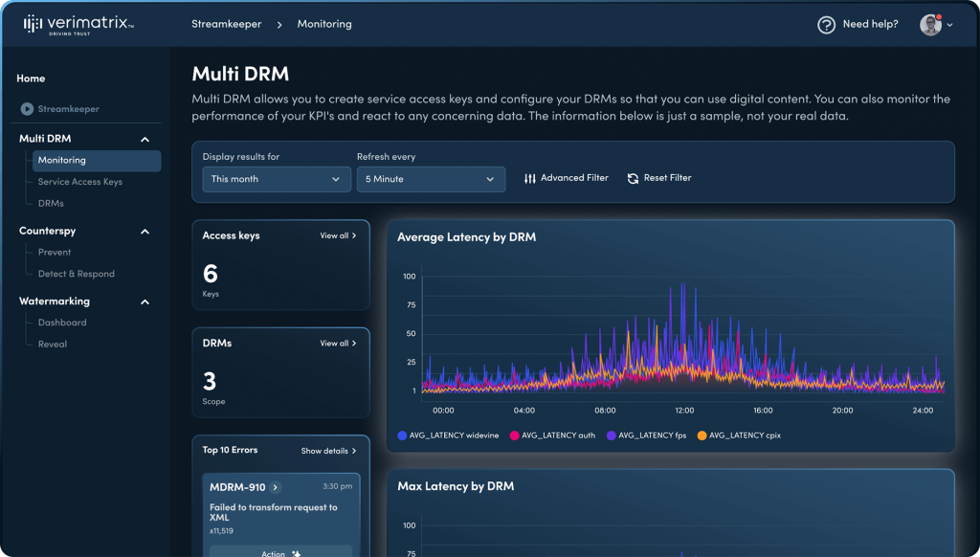Click the Access keys count 6

210,274
